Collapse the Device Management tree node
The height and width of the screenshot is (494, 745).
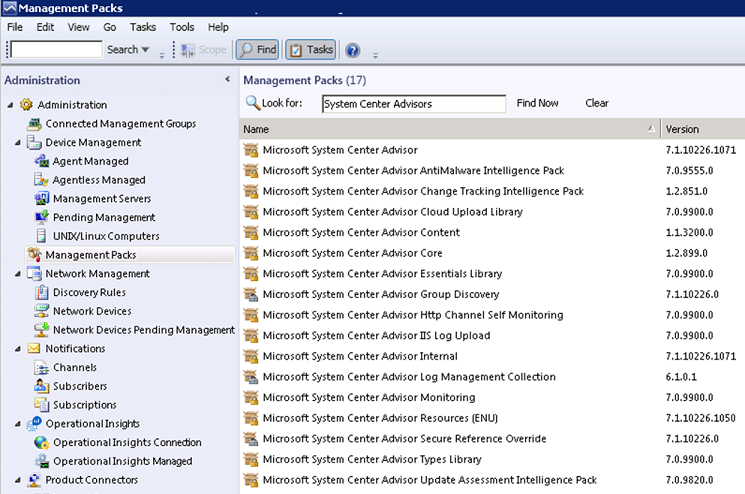tap(18, 142)
